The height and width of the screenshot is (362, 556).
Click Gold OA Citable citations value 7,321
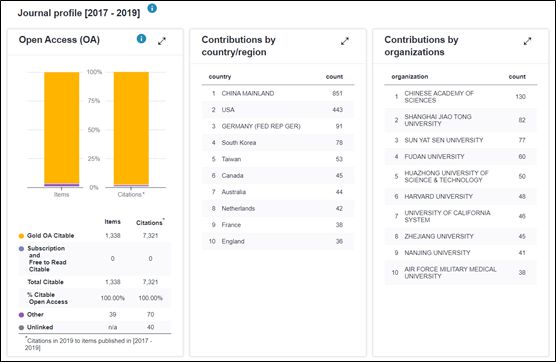(x=150, y=236)
